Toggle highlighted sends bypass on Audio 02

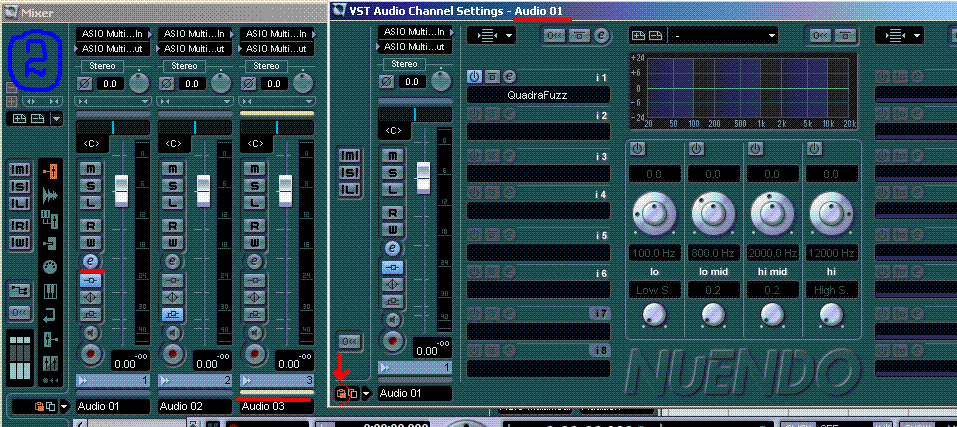pos(173,314)
